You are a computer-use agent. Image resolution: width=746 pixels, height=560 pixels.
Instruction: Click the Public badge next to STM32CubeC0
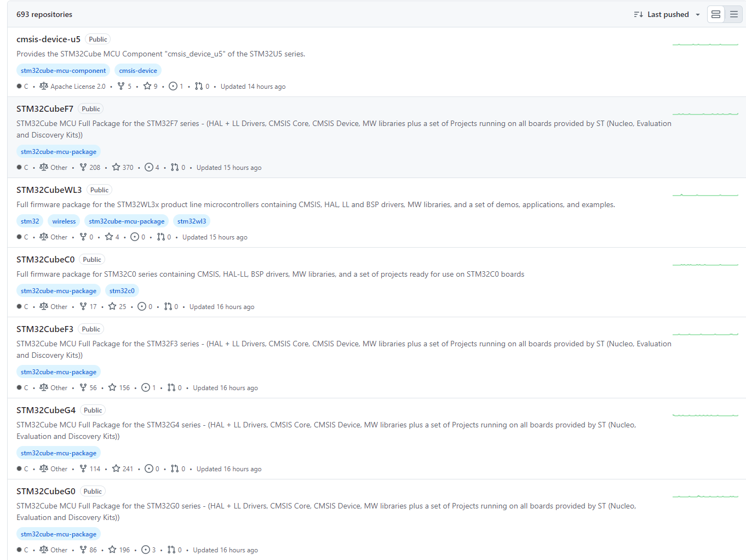point(92,260)
